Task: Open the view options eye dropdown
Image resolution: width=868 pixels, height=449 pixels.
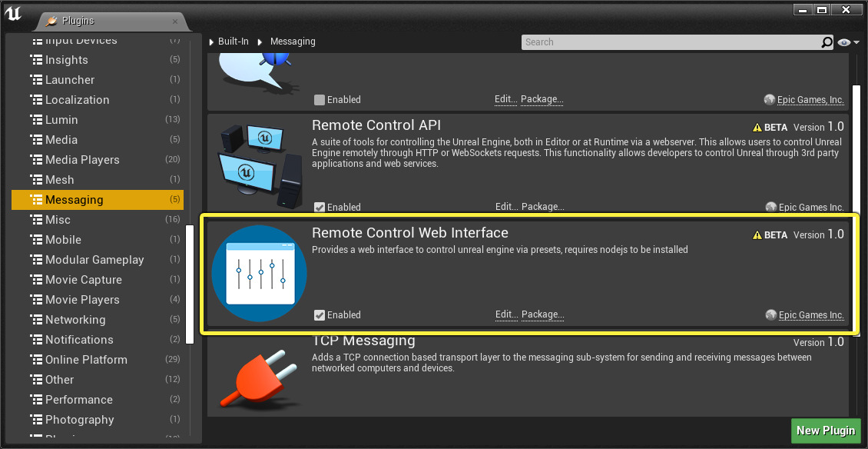Action: coord(847,42)
